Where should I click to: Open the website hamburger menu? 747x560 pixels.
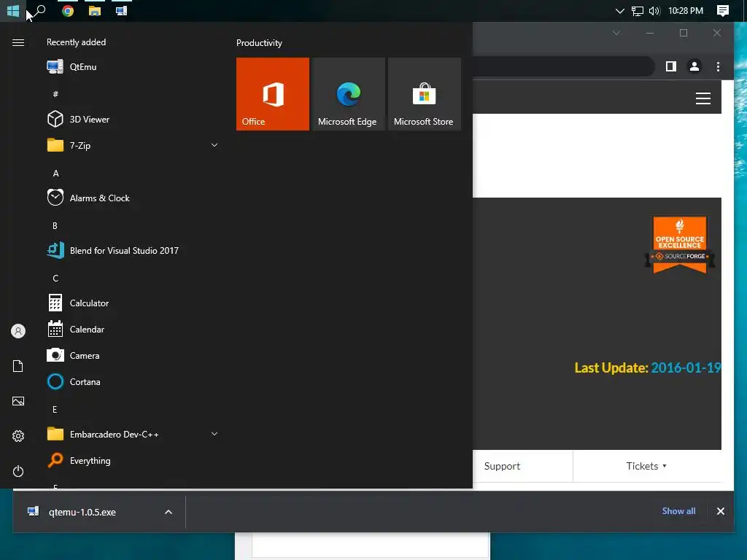(703, 98)
